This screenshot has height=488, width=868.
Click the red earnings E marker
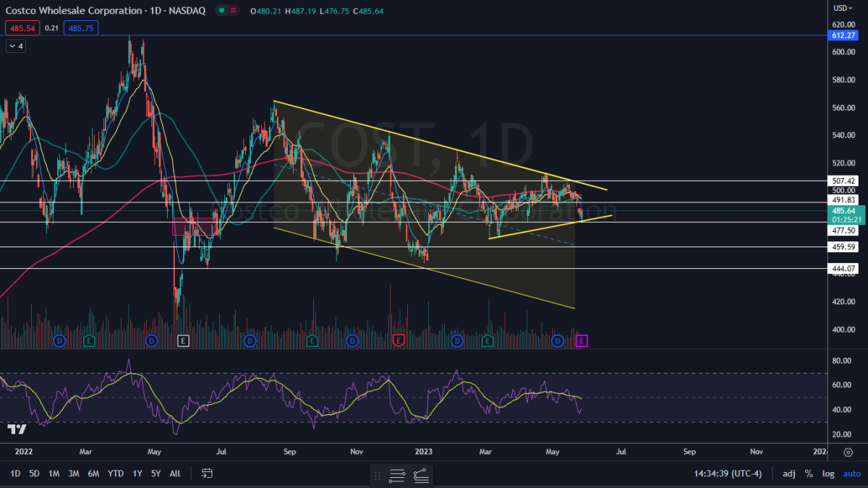[x=398, y=340]
